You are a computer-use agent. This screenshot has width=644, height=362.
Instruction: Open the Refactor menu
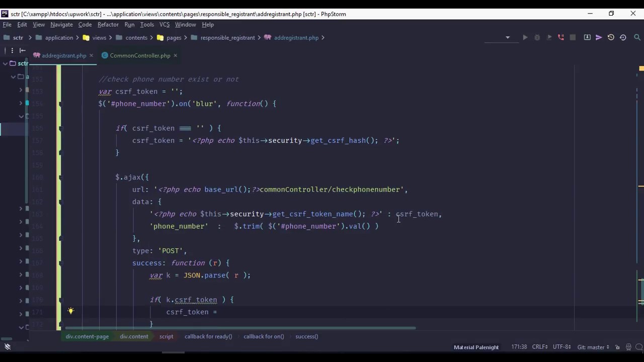[108, 25]
